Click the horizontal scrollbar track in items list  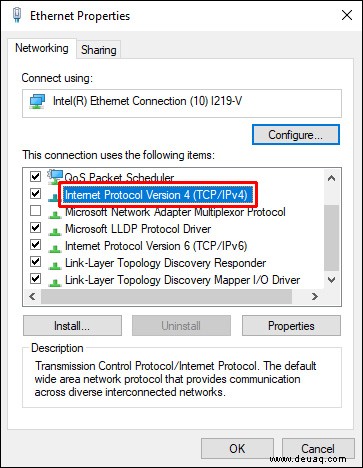166,296
